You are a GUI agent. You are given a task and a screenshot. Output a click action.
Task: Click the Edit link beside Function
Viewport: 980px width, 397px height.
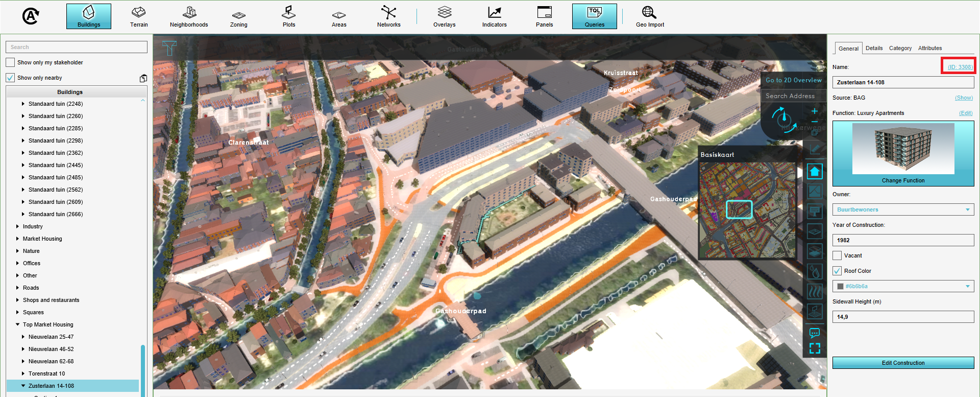click(966, 113)
